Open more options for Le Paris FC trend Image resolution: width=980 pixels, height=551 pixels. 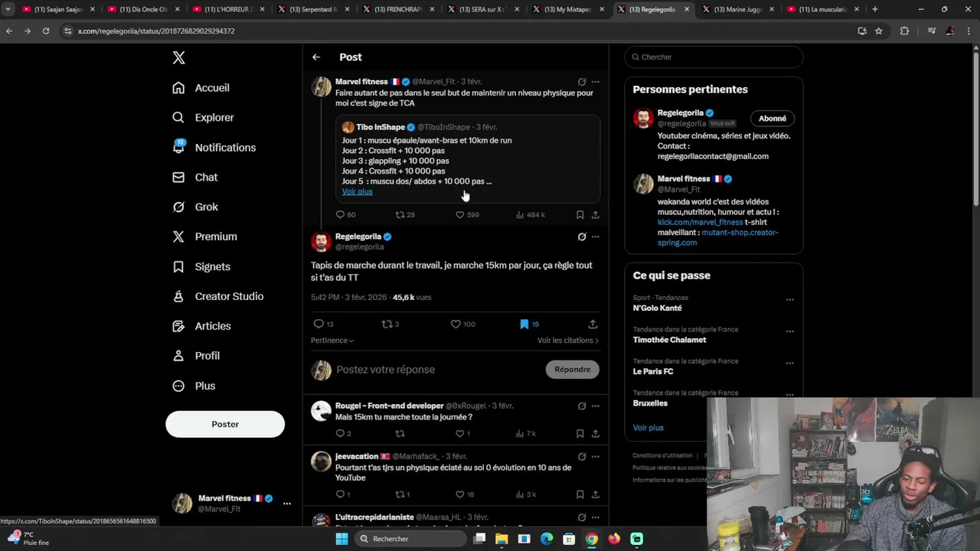[x=789, y=363]
